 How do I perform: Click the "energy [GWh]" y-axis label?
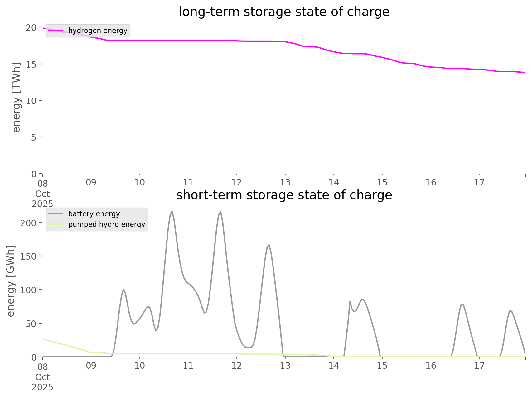pyautogui.click(x=11, y=281)
